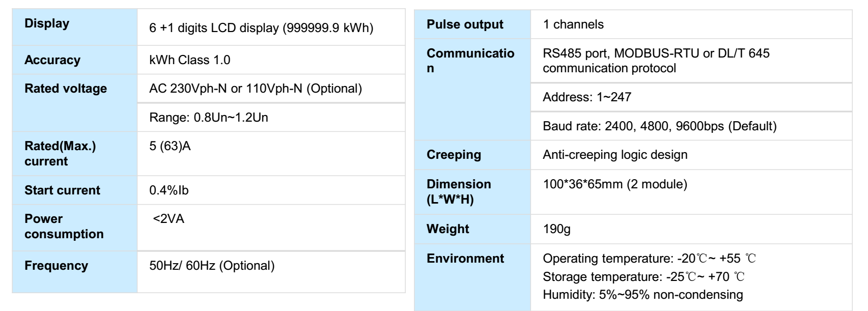
Task: Click the RS485 port protocol text
Action: point(656,61)
